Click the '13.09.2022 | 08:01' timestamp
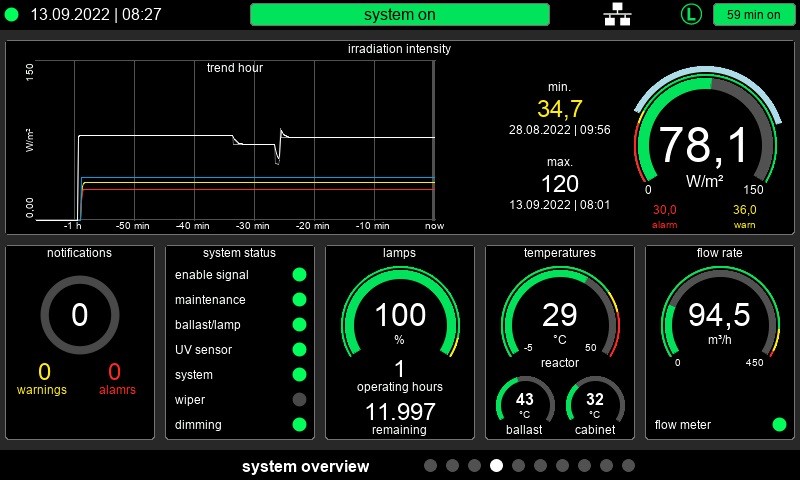The width and height of the screenshot is (800, 480). click(x=560, y=205)
